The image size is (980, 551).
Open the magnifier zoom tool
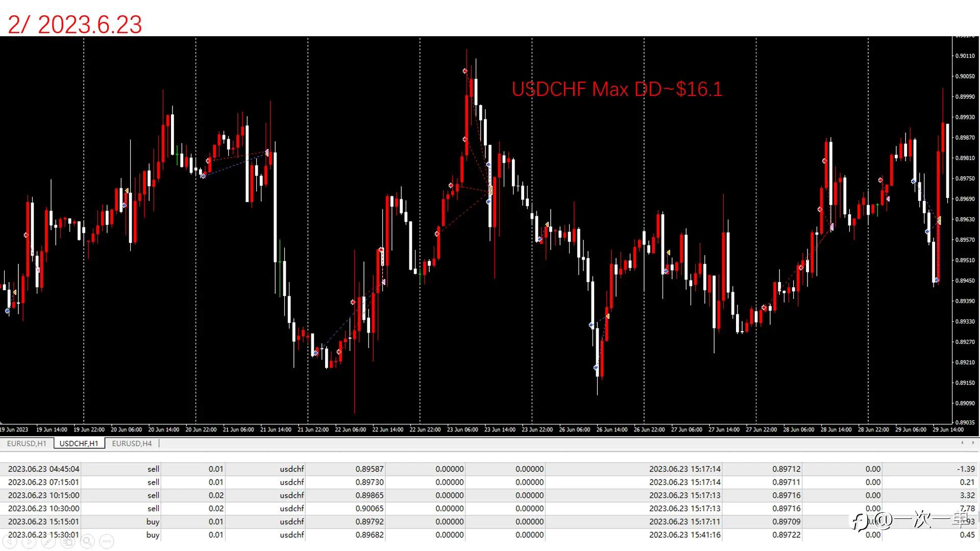pos(87,541)
